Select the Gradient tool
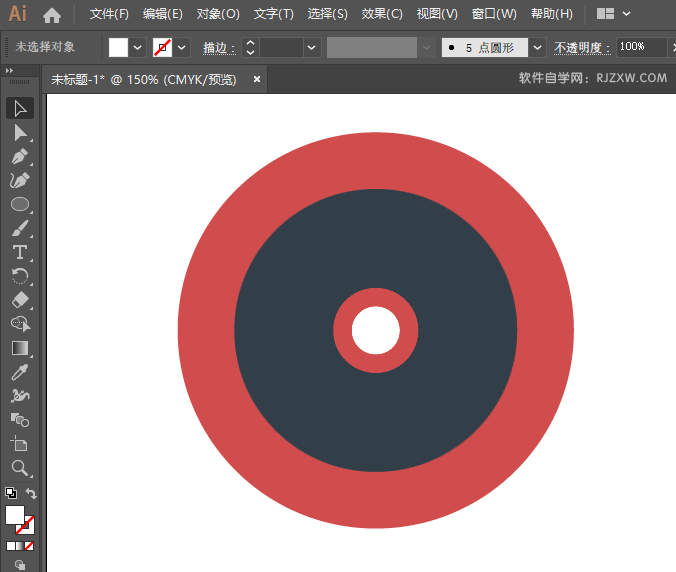Viewport: 676px width, 572px height. point(19,348)
